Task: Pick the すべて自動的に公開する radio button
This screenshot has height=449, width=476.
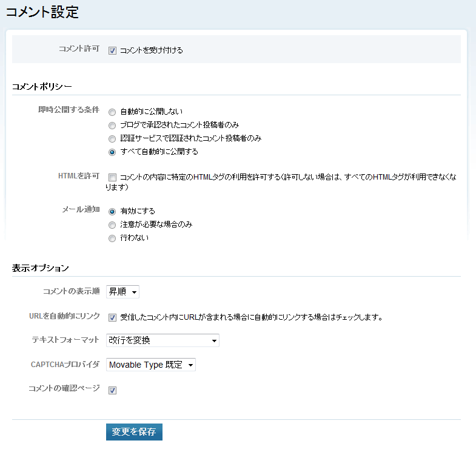Action: click(112, 152)
